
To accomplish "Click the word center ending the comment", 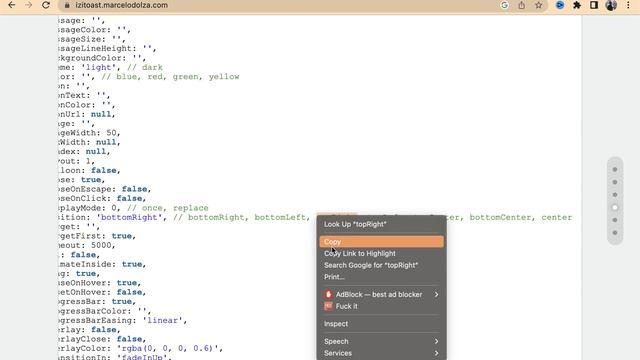I will tap(557, 217).
